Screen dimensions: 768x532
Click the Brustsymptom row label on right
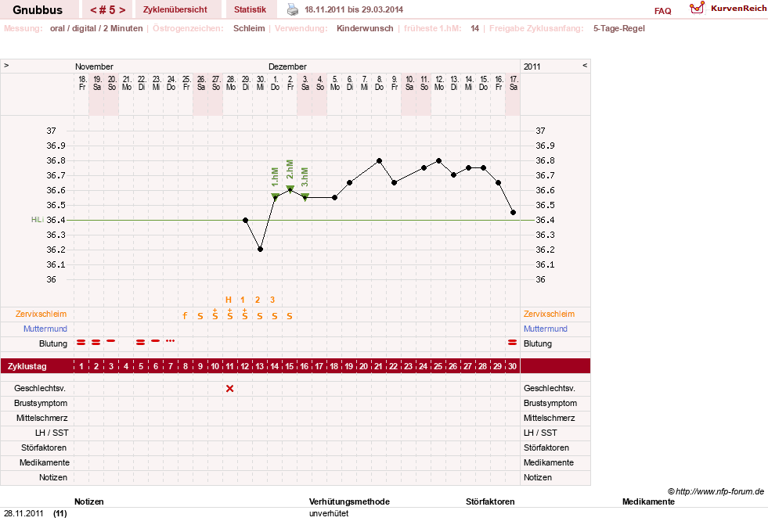[x=550, y=403]
